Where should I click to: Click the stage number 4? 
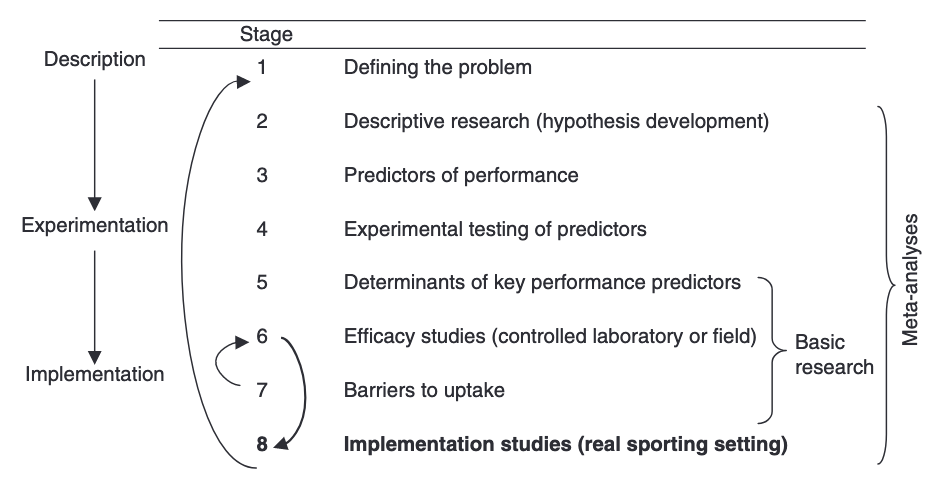261,229
